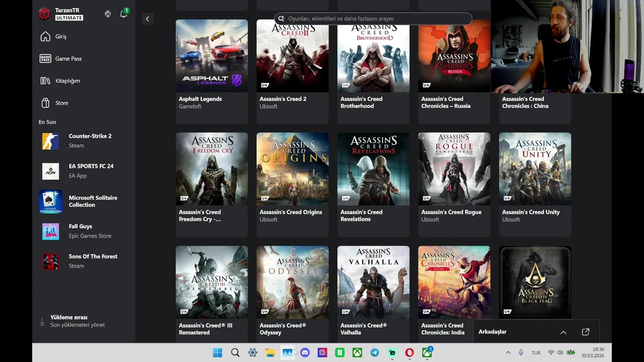The width and height of the screenshot is (644, 362).
Task: Open the notifications bell
Action: pyautogui.click(x=123, y=14)
